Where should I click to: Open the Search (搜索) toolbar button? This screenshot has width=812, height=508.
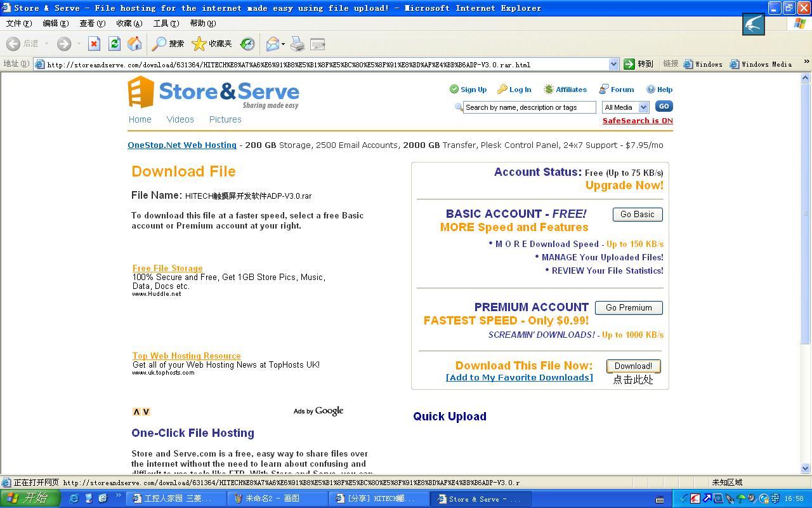168,44
